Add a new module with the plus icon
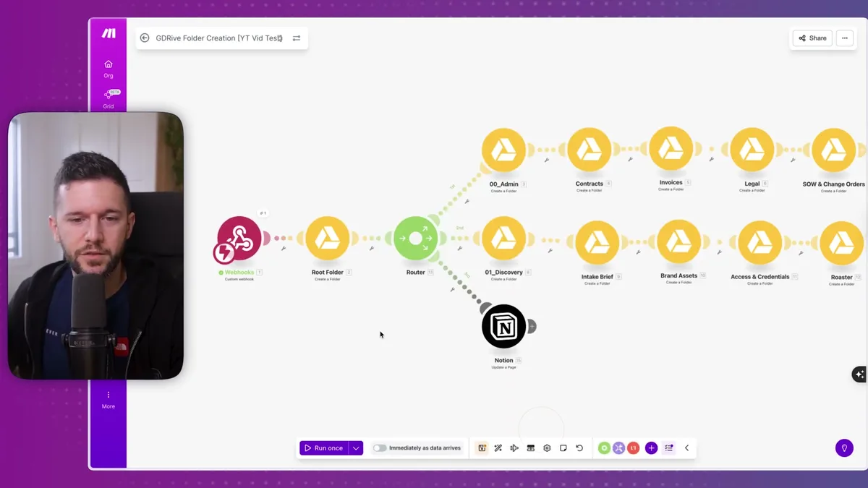This screenshot has height=488, width=868. point(651,448)
